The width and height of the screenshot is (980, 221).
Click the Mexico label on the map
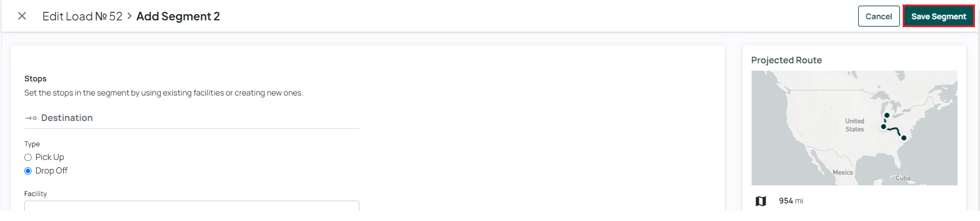[x=843, y=172]
